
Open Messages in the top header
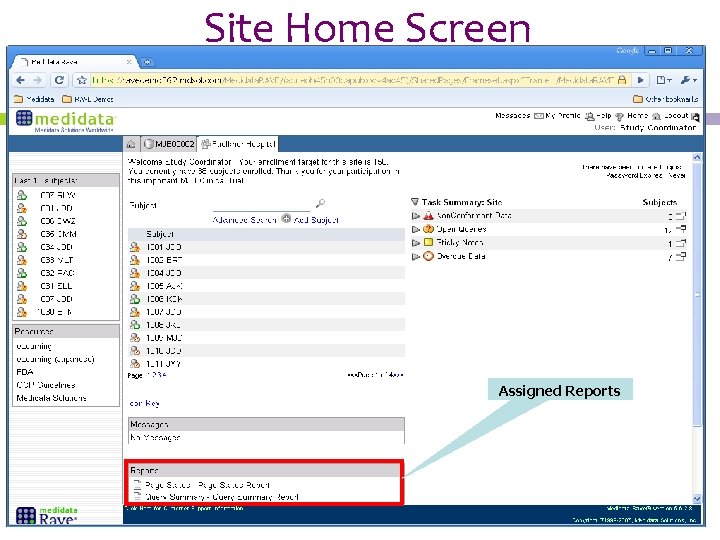tap(512, 116)
